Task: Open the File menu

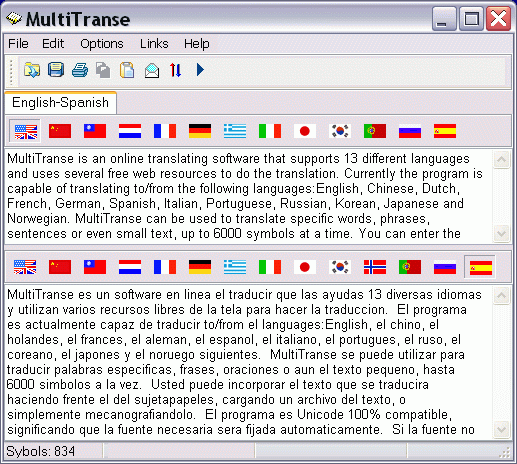Action: click(x=18, y=44)
